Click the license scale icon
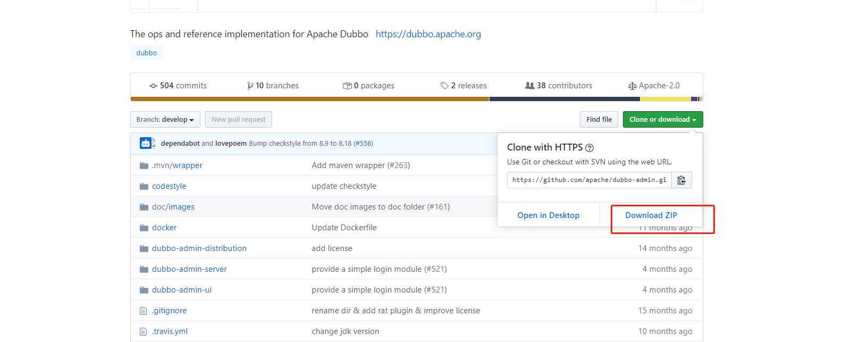Image resolution: width=868 pixels, height=342 pixels. [x=632, y=86]
